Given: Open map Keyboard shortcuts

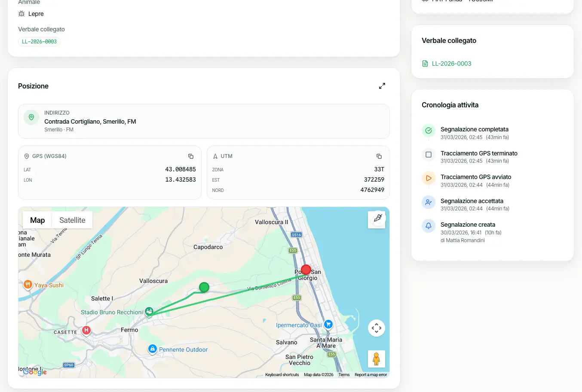Looking at the screenshot, I should click(282, 375).
